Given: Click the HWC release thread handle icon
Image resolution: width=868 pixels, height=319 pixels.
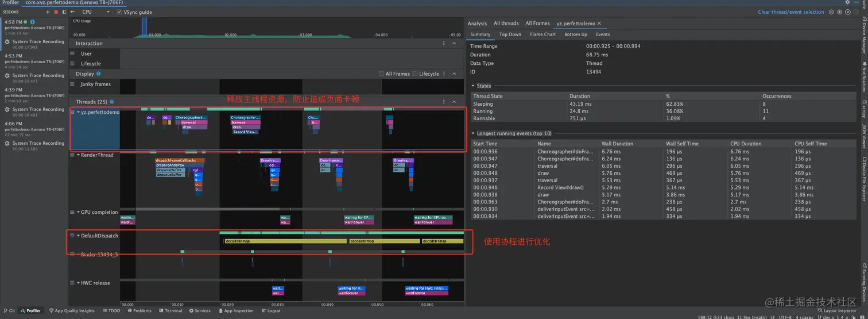Looking at the screenshot, I should tap(72, 283).
